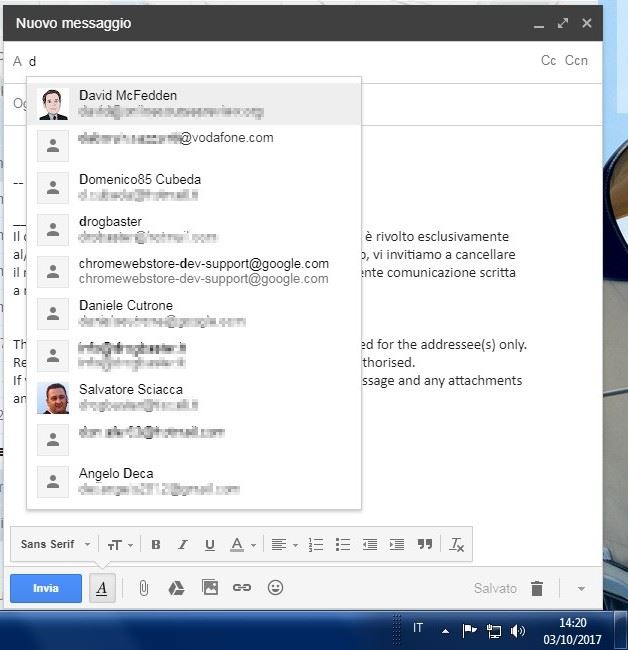This screenshot has height=650, width=628.
Task: Toggle bold formatting in the toolbar
Action: pyautogui.click(x=156, y=545)
